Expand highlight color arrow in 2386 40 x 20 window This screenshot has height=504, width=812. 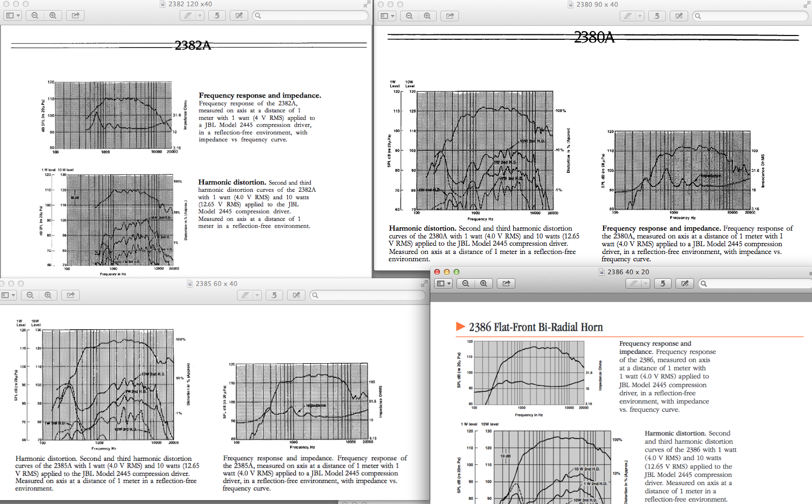click(645, 283)
